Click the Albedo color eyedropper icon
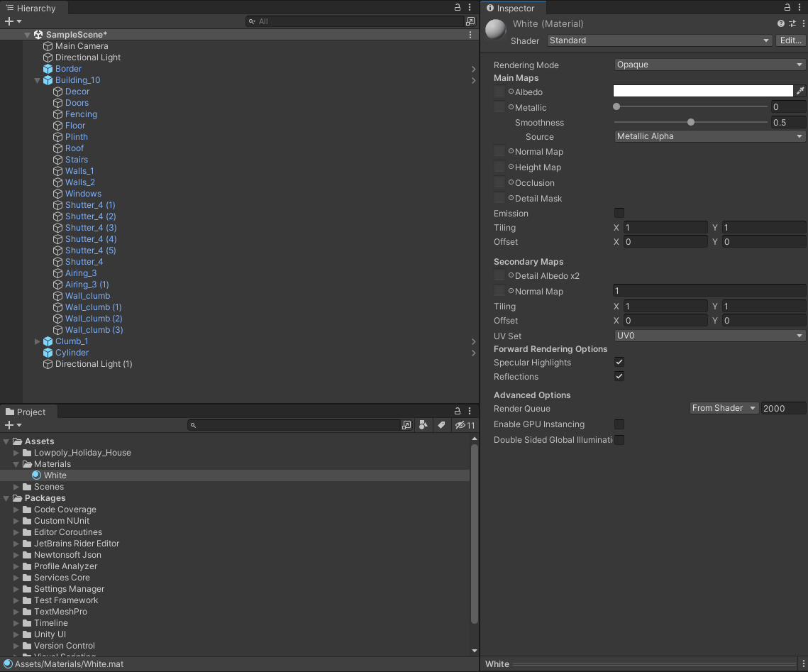This screenshot has width=808, height=672. pos(800,91)
